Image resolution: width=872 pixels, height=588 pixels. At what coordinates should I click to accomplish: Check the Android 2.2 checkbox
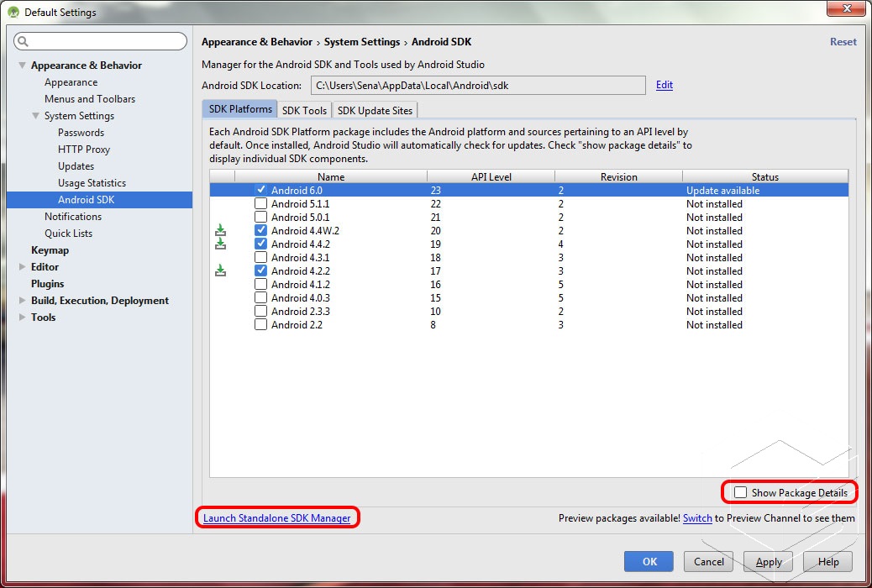260,324
